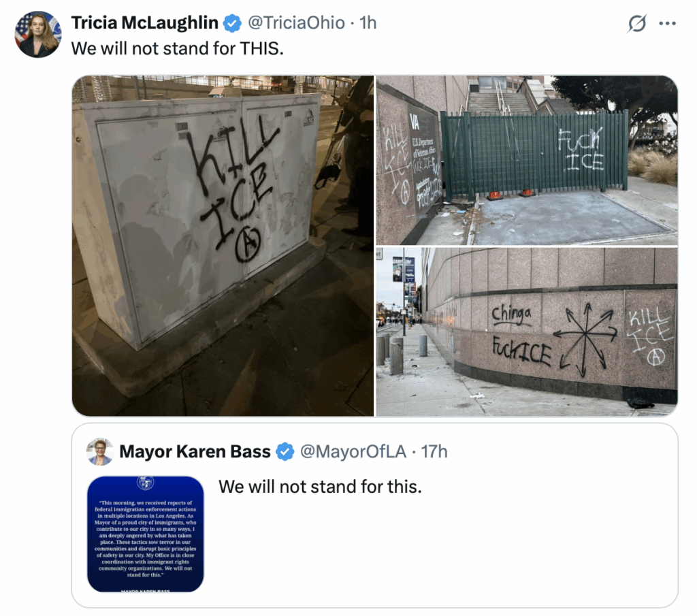Open Mayor Karen Bass name in quoted tweet

(x=195, y=451)
